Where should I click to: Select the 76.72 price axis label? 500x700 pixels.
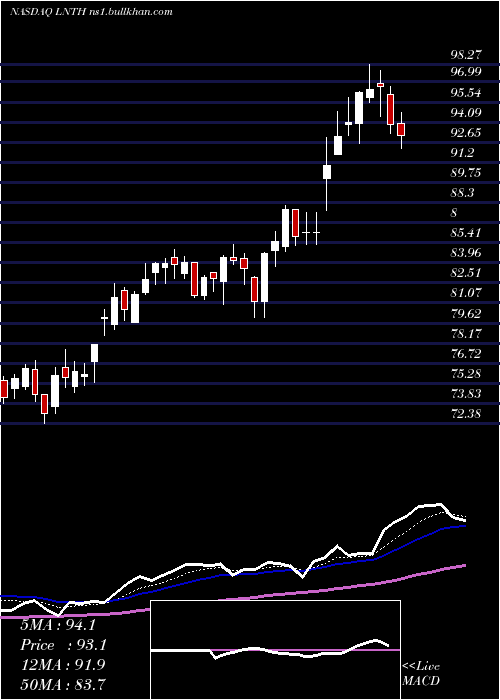click(x=466, y=354)
